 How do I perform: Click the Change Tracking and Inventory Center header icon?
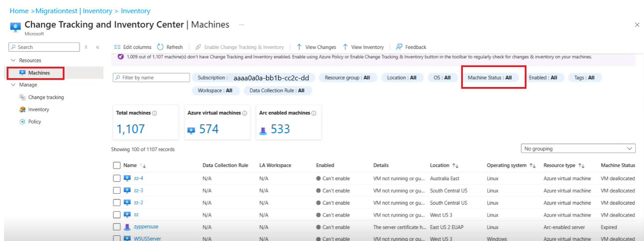click(x=15, y=26)
